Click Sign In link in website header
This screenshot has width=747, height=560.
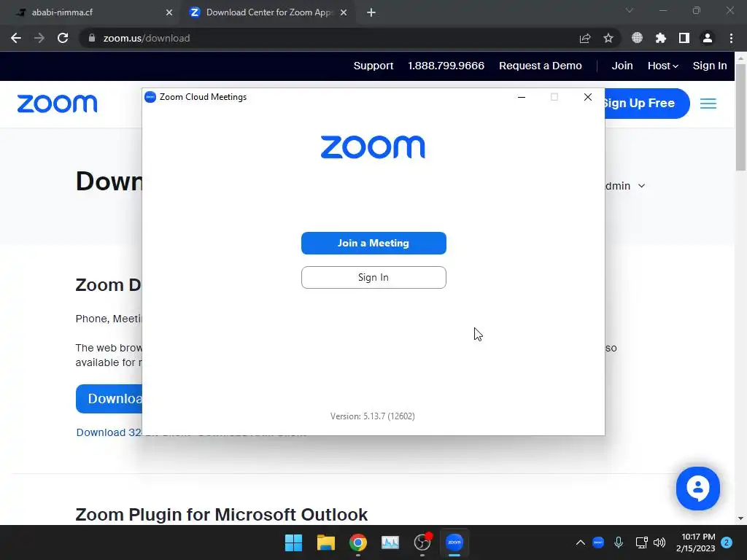pos(710,66)
